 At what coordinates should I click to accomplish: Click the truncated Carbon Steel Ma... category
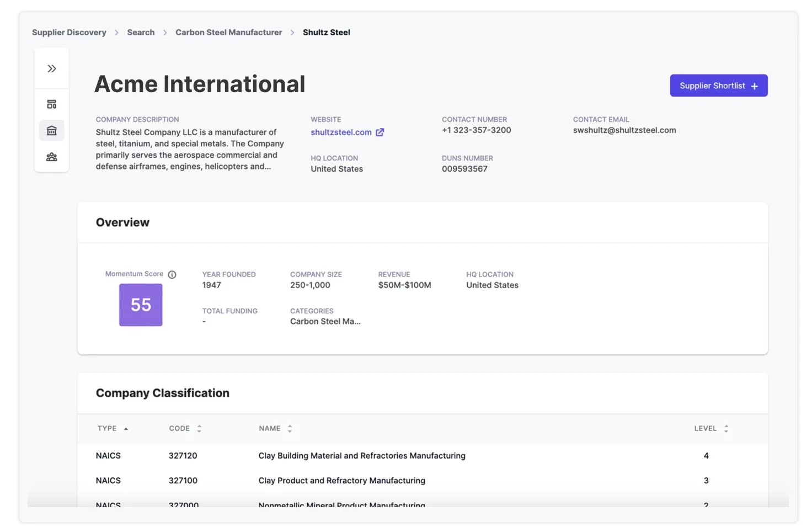coord(325,322)
